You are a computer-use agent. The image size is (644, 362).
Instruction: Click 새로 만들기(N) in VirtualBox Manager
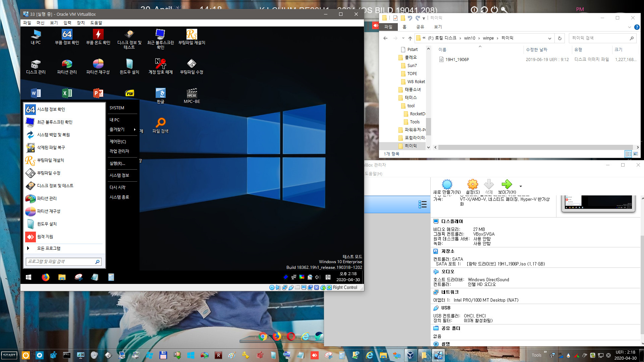[447, 187]
